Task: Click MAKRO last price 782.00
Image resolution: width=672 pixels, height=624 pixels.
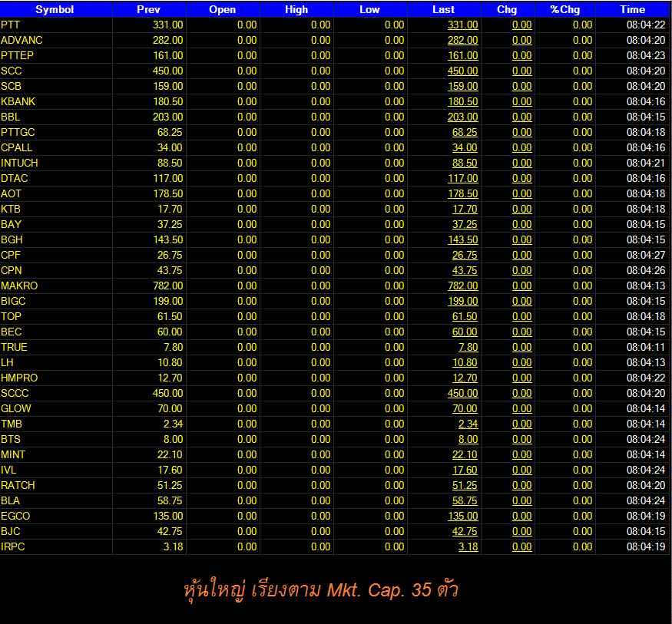Action: (462, 286)
